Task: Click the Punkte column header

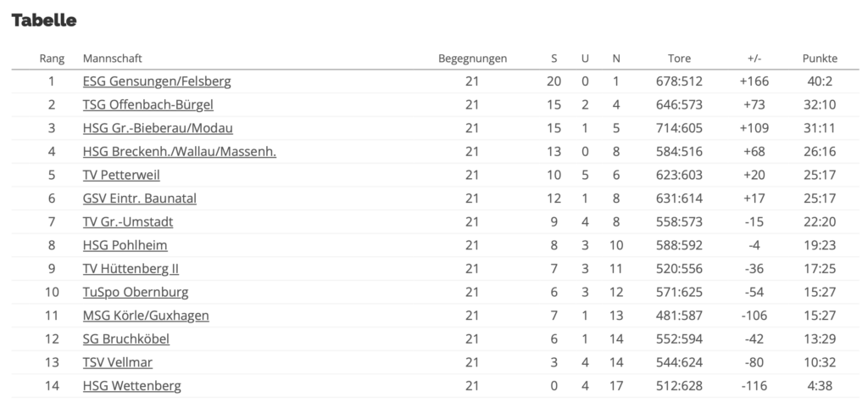Action: [x=820, y=59]
